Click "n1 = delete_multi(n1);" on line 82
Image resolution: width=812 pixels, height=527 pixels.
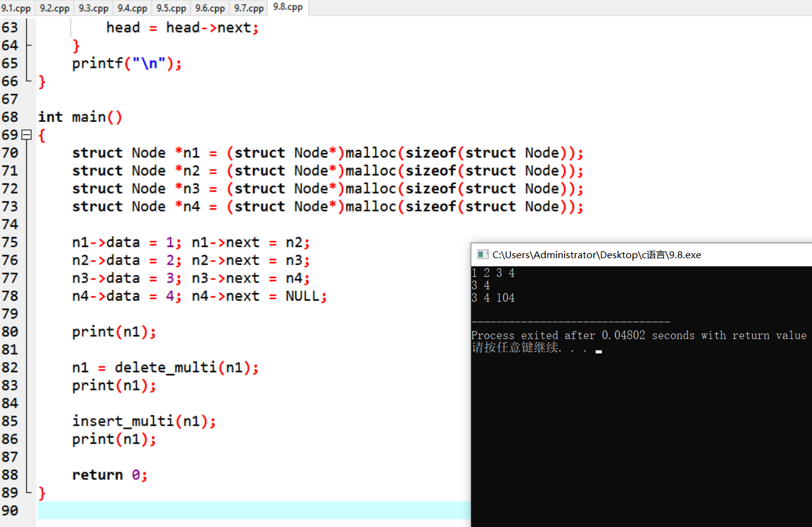[x=165, y=368]
